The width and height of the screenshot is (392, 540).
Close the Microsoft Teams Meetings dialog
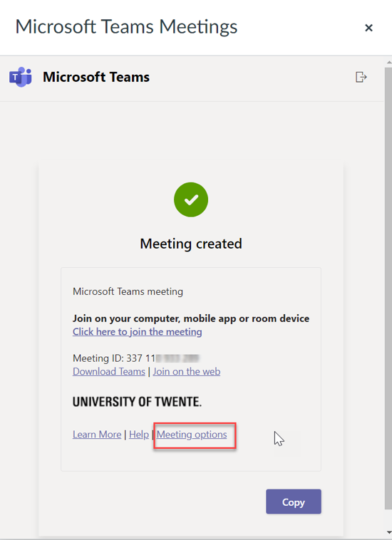pyautogui.click(x=368, y=28)
